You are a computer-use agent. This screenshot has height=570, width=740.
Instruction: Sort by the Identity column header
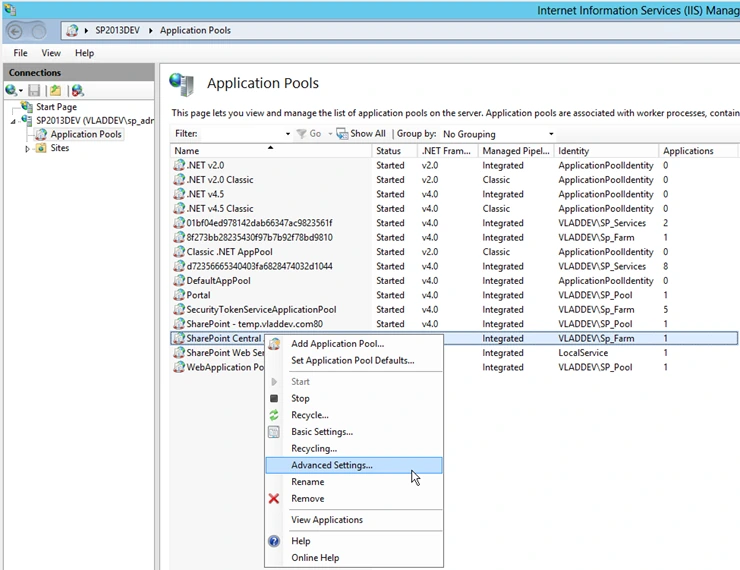pos(607,151)
